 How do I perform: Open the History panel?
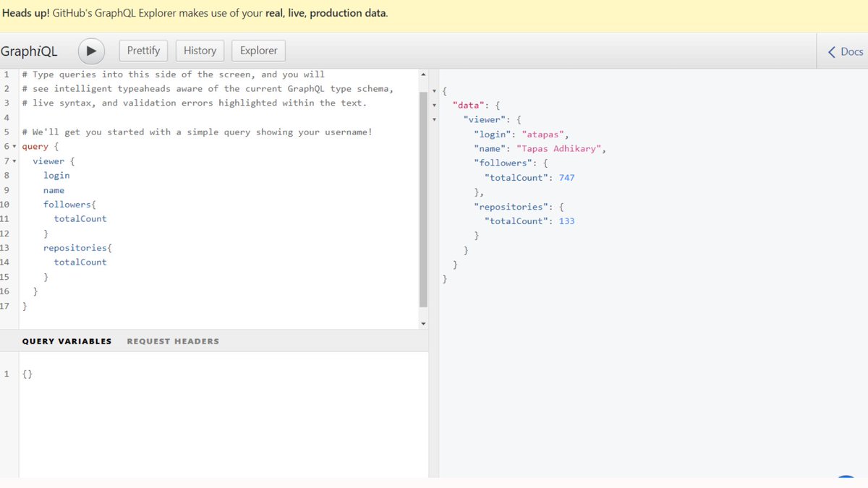pyautogui.click(x=200, y=51)
